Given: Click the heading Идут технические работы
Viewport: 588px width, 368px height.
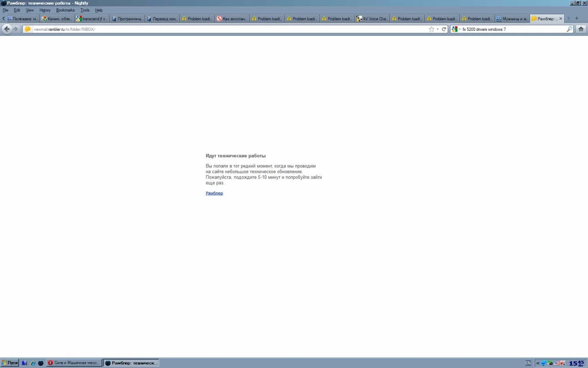Looking at the screenshot, I should tap(236, 156).
